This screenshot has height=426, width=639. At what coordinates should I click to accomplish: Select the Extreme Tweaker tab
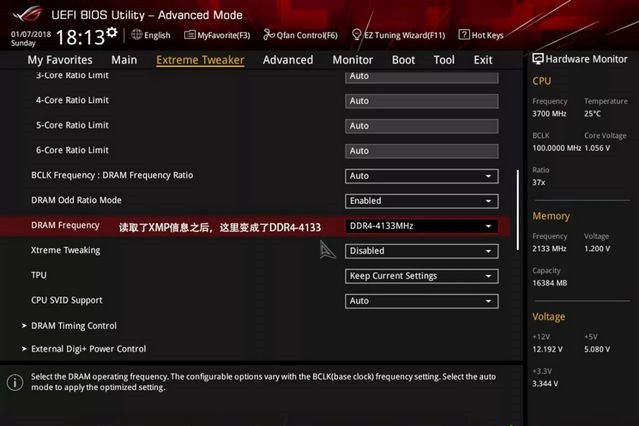pos(200,60)
